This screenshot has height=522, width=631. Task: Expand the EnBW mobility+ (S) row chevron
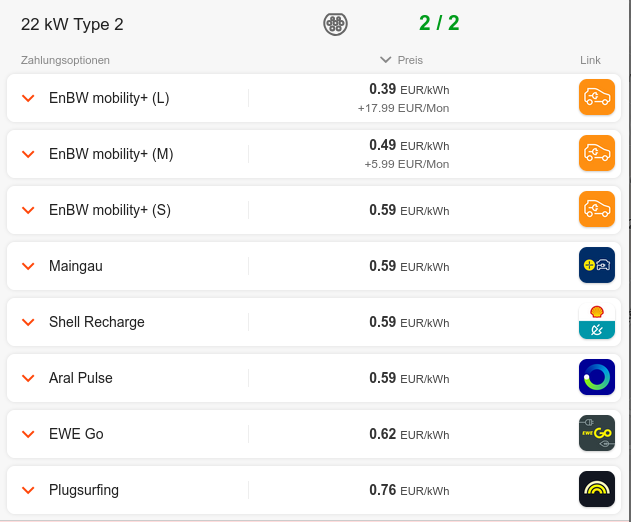tap(28, 210)
